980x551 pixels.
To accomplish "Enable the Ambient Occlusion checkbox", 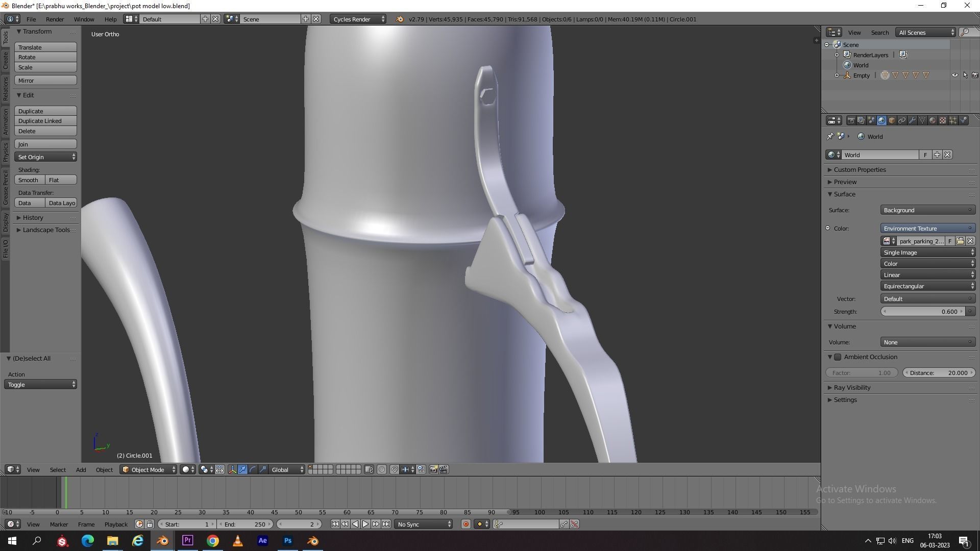I will tap(838, 357).
